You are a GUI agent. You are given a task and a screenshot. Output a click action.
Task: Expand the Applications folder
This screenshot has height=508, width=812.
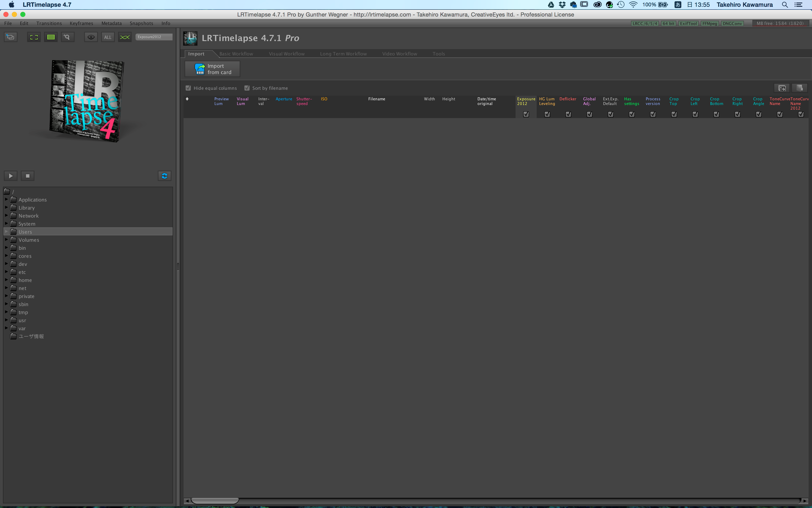pyautogui.click(x=6, y=199)
